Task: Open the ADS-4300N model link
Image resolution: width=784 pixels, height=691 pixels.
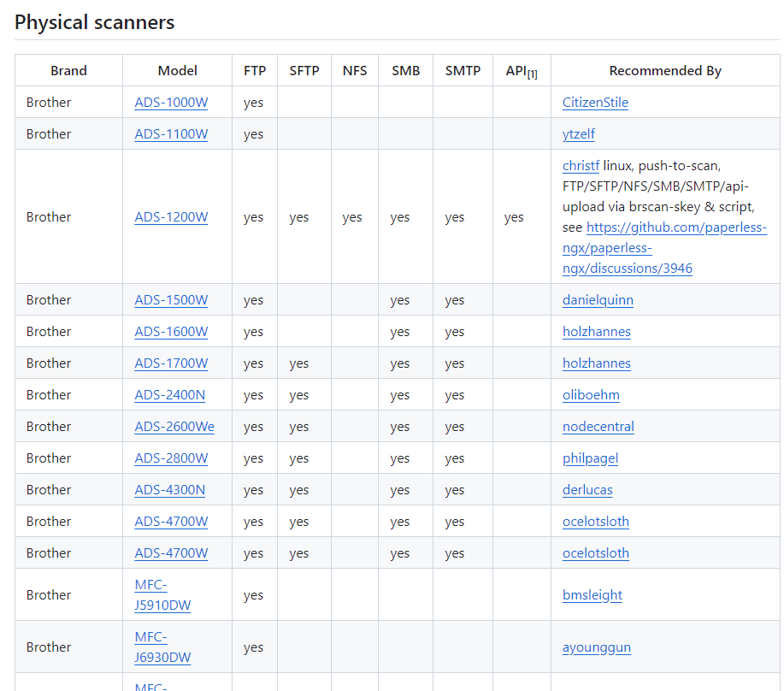Action: (169, 490)
